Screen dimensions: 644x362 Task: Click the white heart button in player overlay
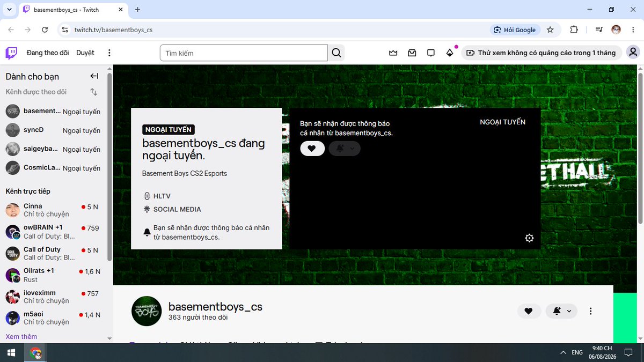click(x=312, y=149)
